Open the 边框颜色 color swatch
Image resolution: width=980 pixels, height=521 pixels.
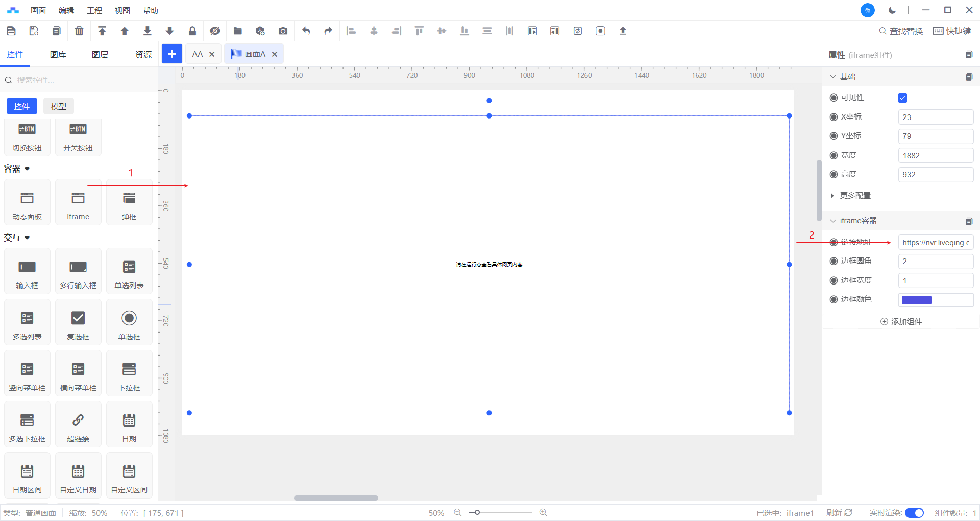click(916, 300)
